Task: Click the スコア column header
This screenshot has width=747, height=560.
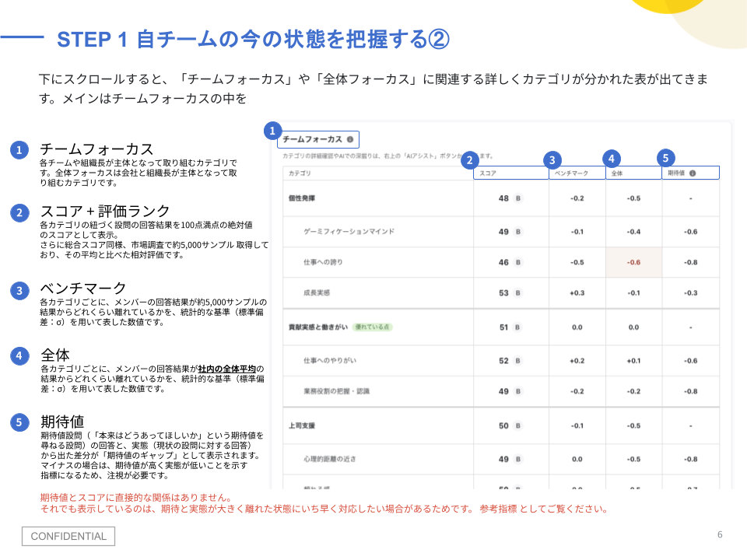Action: pyautogui.click(x=510, y=173)
